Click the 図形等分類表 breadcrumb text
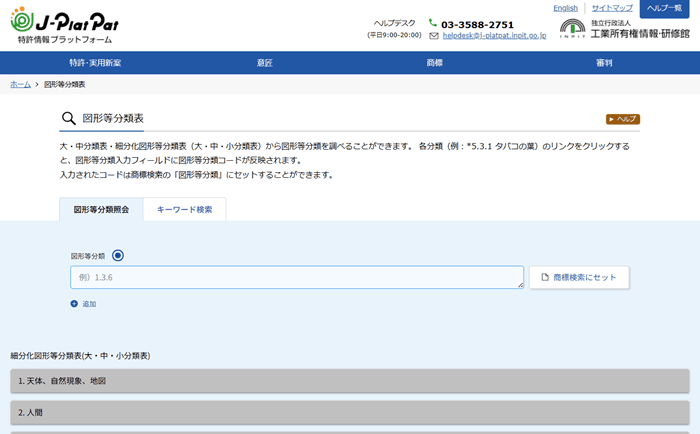Image resolution: width=700 pixels, height=434 pixels. (x=65, y=84)
